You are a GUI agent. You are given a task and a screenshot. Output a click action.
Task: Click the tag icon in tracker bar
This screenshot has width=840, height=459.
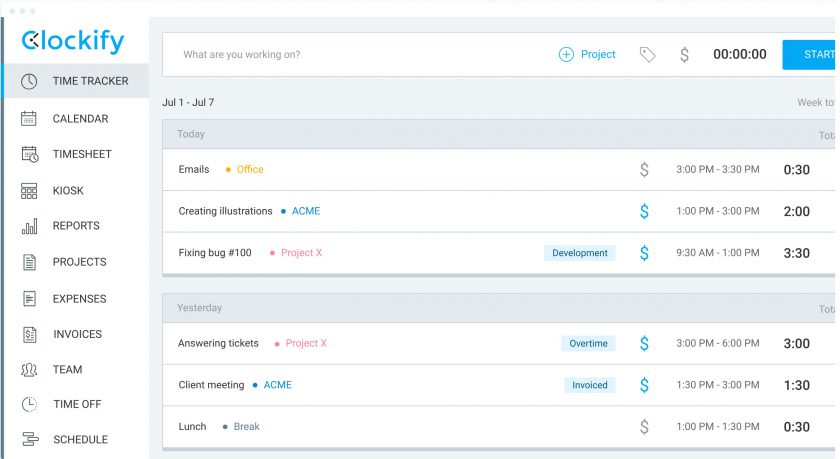coord(647,55)
